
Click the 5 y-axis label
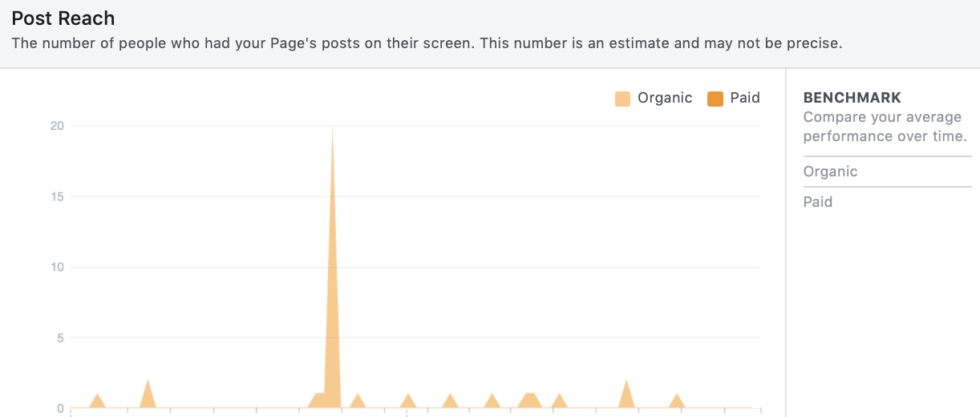60,338
